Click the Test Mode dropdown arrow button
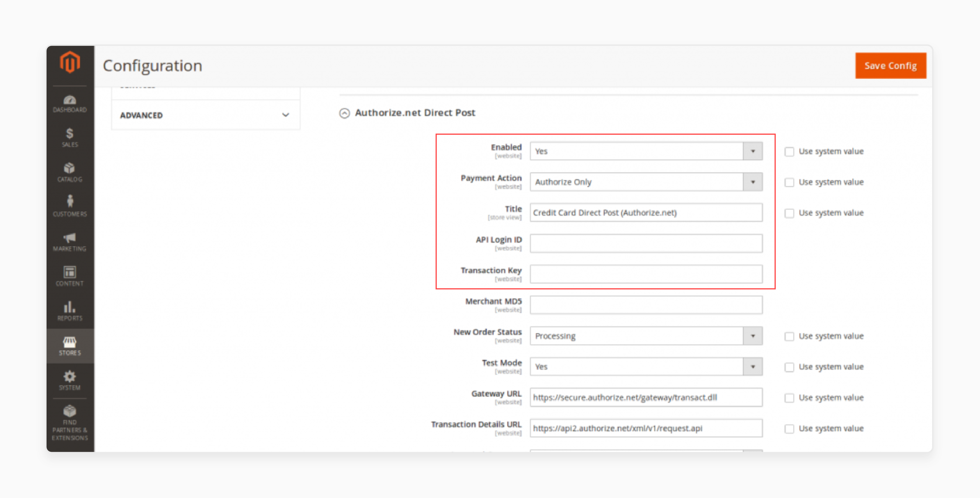The height and width of the screenshot is (498, 980). click(753, 367)
